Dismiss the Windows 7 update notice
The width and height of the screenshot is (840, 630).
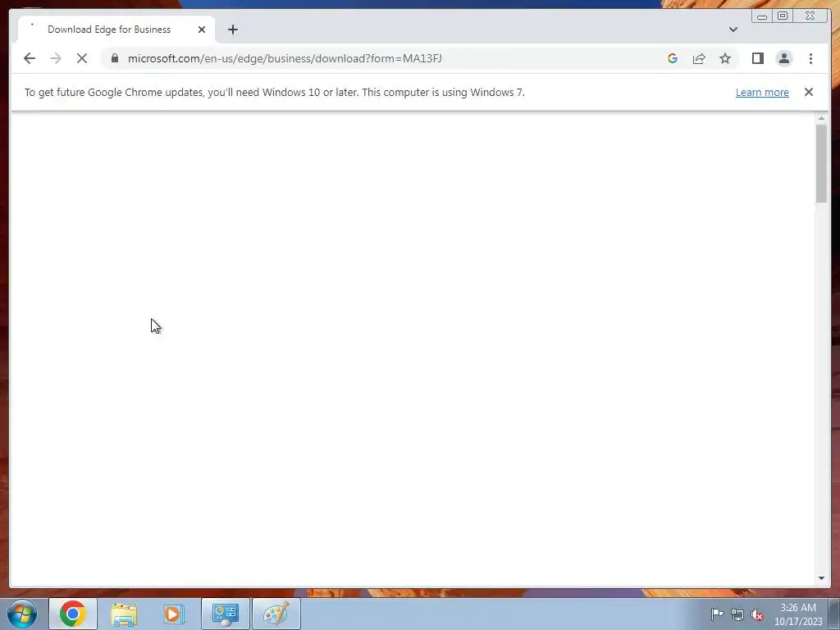(808, 92)
